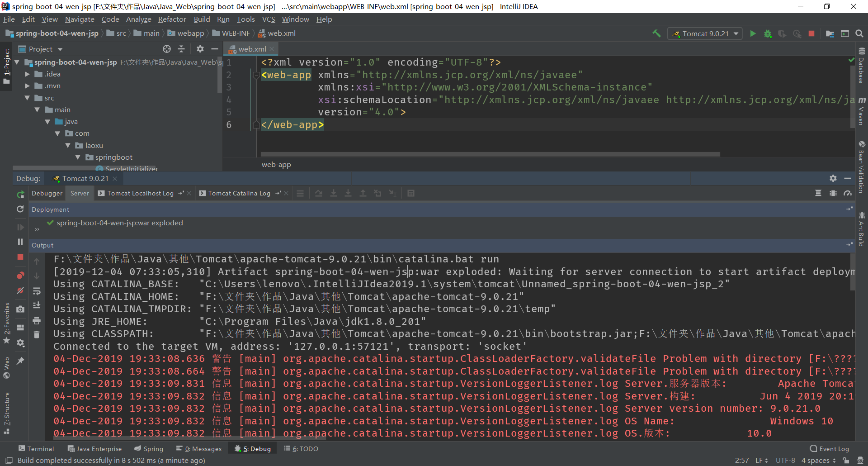
Task: Open the Event Log
Action: (x=830, y=449)
